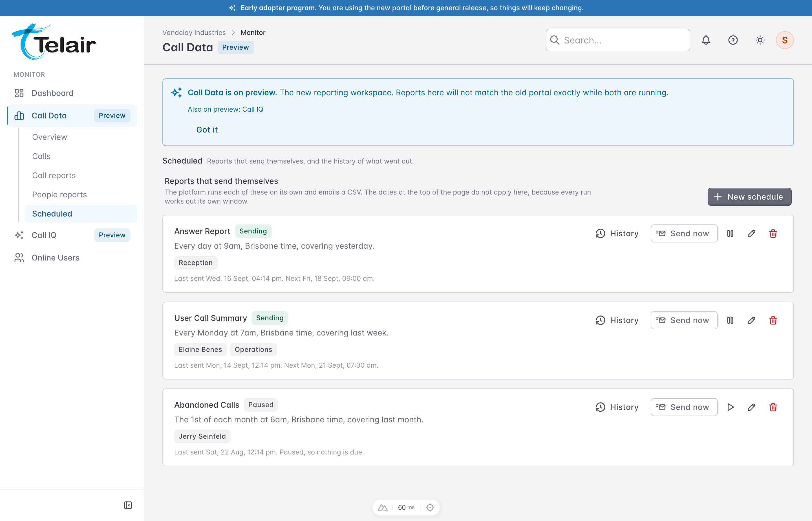Image resolution: width=812 pixels, height=521 pixels.
Task: Open the notifications bell
Action: (706, 40)
